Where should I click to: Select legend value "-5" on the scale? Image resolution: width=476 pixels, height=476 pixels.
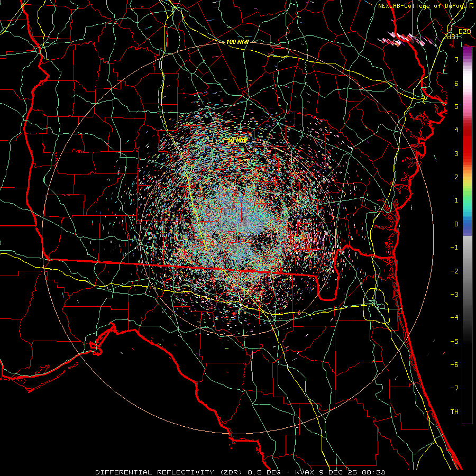(x=454, y=342)
